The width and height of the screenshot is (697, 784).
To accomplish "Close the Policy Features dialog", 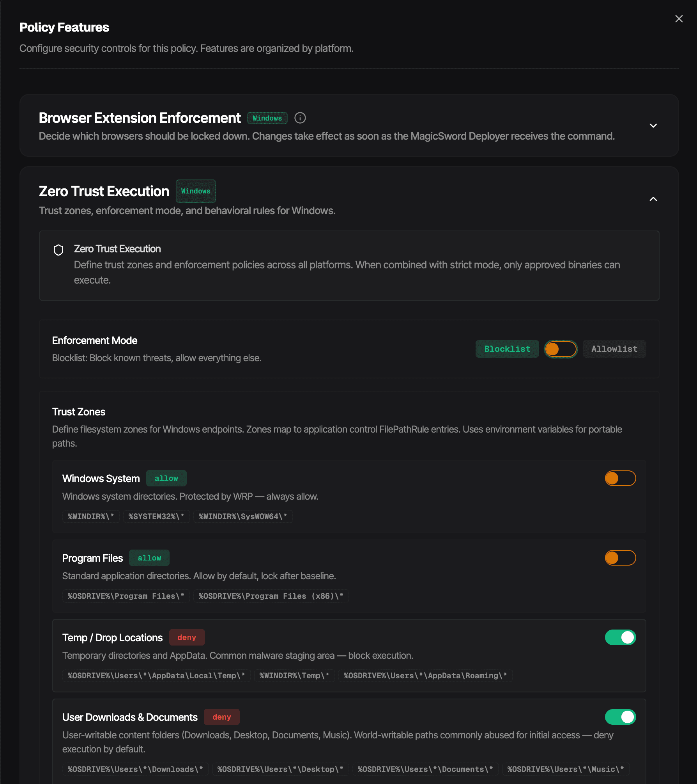I will click(678, 18).
